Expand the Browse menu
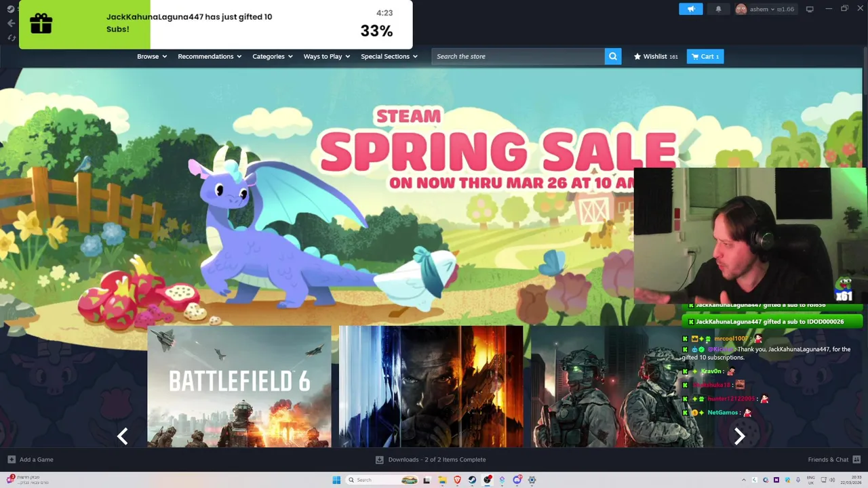The width and height of the screenshot is (868, 488). click(x=152, y=56)
